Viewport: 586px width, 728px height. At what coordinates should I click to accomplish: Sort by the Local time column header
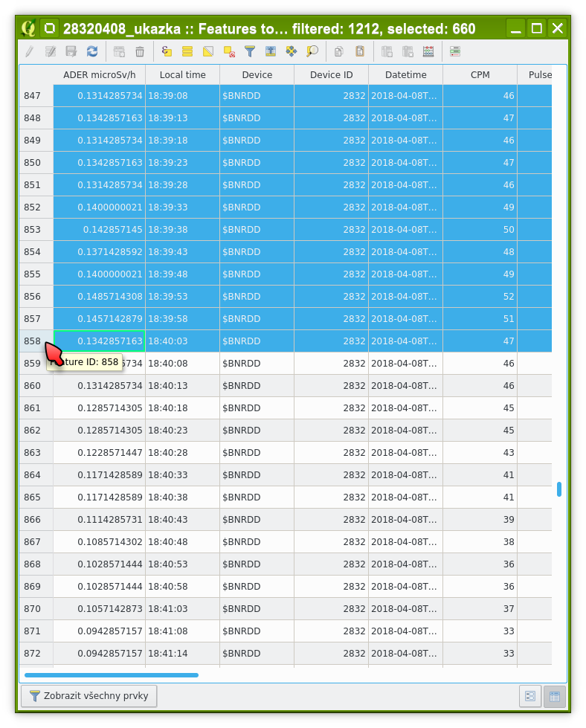pos(182,75)
